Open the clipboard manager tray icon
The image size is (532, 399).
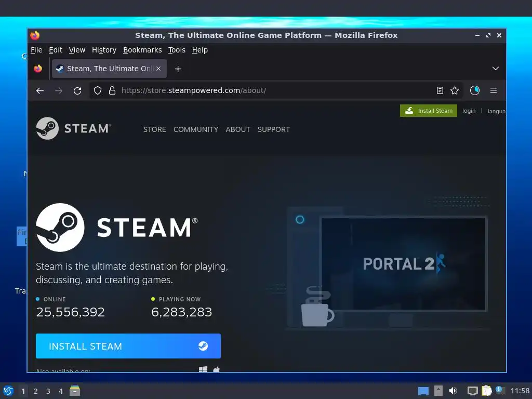click(486, 391)
